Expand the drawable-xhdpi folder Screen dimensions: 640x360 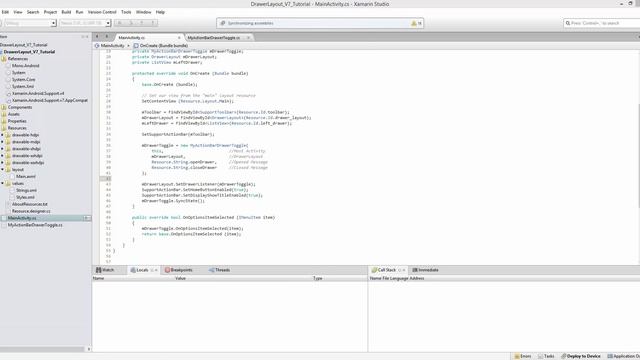tap(2, 149)
